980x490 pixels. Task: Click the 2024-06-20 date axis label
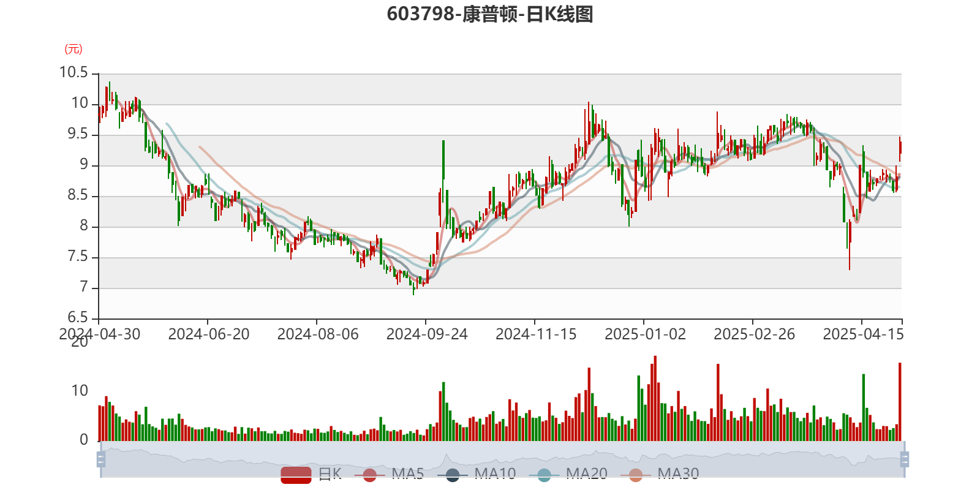tap(209, 334)
